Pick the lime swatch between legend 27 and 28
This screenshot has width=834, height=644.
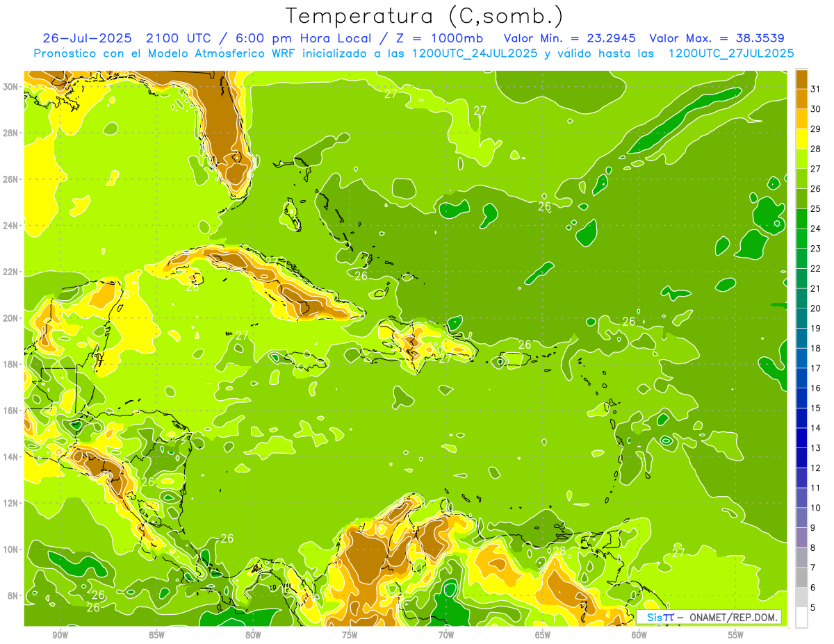(801, 158)
